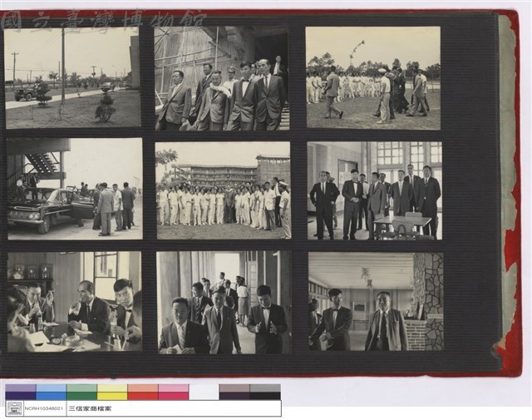
Task: Pick the purple color swatch
Action: tap(21, 392)
